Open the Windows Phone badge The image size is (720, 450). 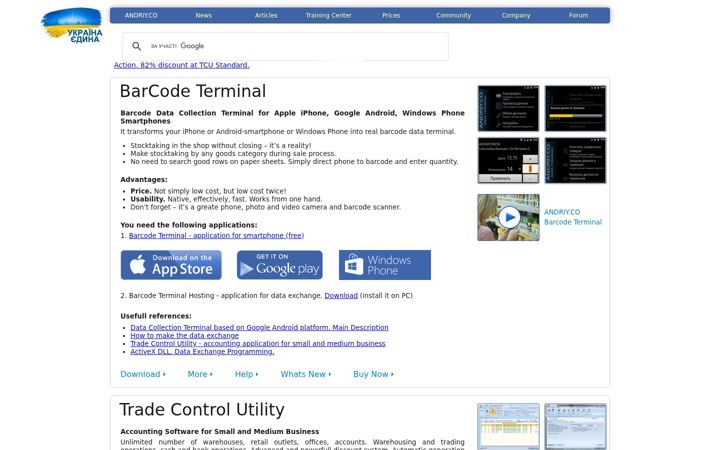coord(385,265)
